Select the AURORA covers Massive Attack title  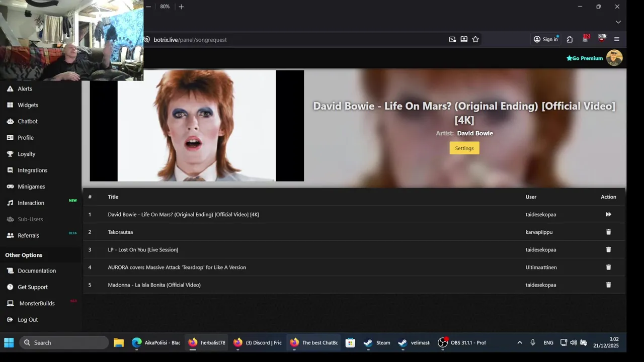coord(177,267)
